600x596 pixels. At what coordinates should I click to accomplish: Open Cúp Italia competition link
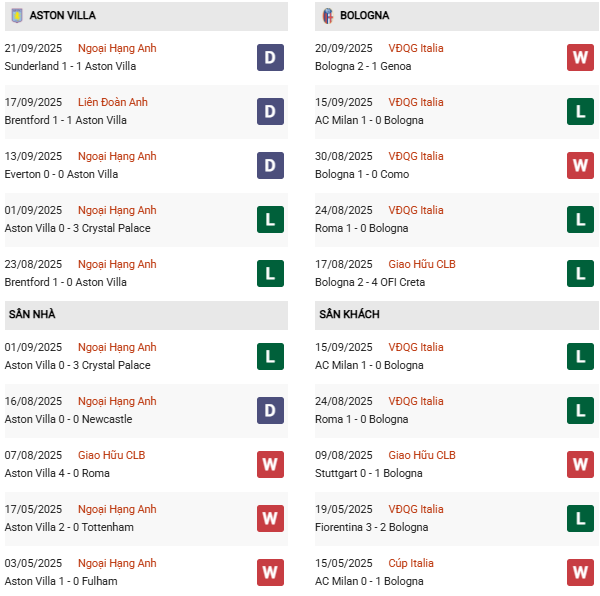tap(411, 564)
